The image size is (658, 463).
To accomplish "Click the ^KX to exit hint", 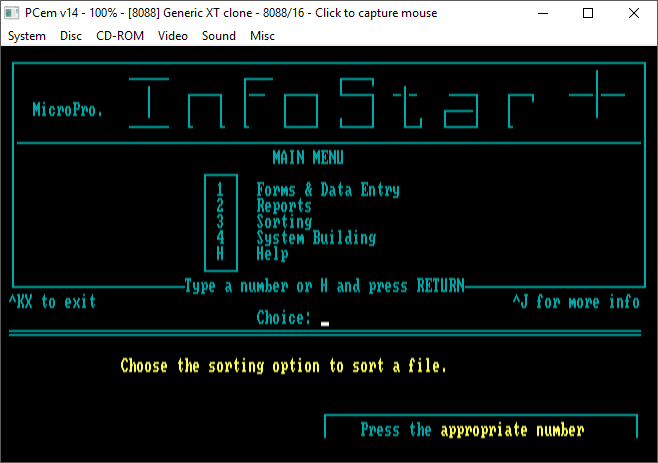I will (x=52, y=302).
